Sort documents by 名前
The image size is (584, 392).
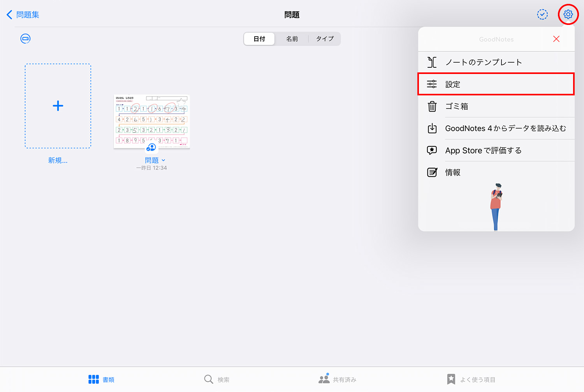292,39
